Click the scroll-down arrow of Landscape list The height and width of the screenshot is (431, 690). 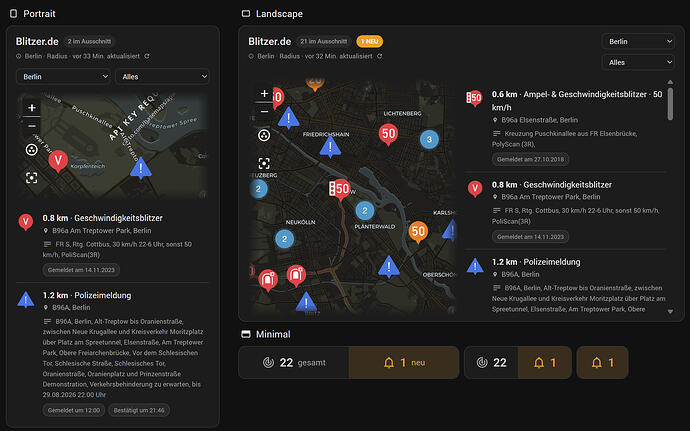pos(670,312)
